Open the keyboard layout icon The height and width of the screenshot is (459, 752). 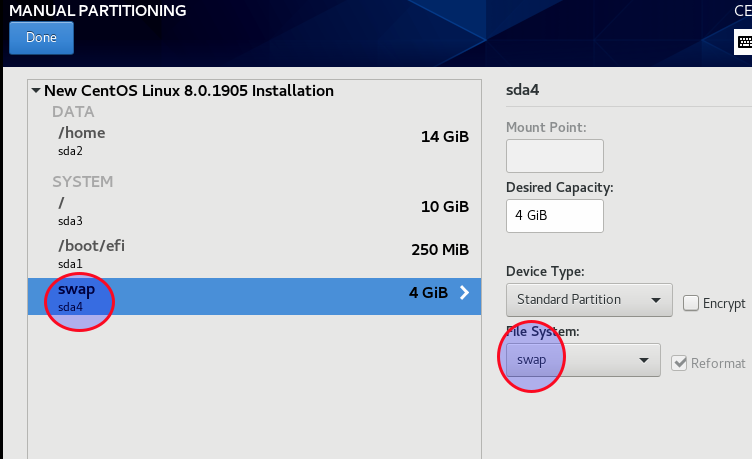tap(743, 42)
